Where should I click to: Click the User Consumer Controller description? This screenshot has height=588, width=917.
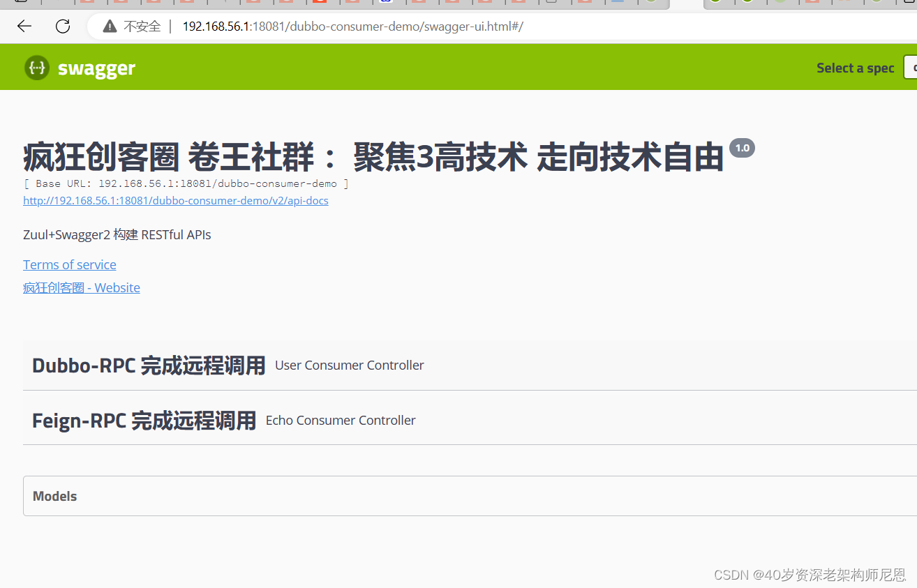tap(350, 365)
